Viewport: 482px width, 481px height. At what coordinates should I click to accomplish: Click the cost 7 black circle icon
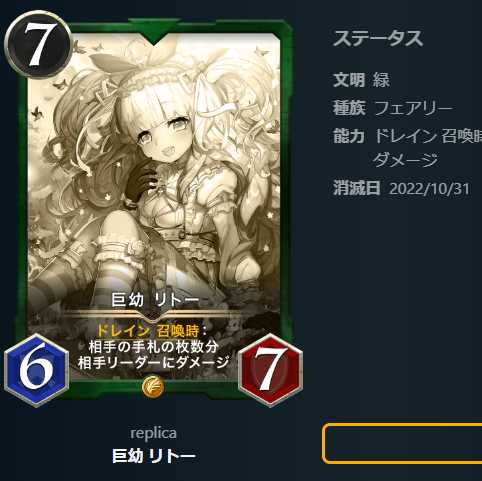point(38,44)
